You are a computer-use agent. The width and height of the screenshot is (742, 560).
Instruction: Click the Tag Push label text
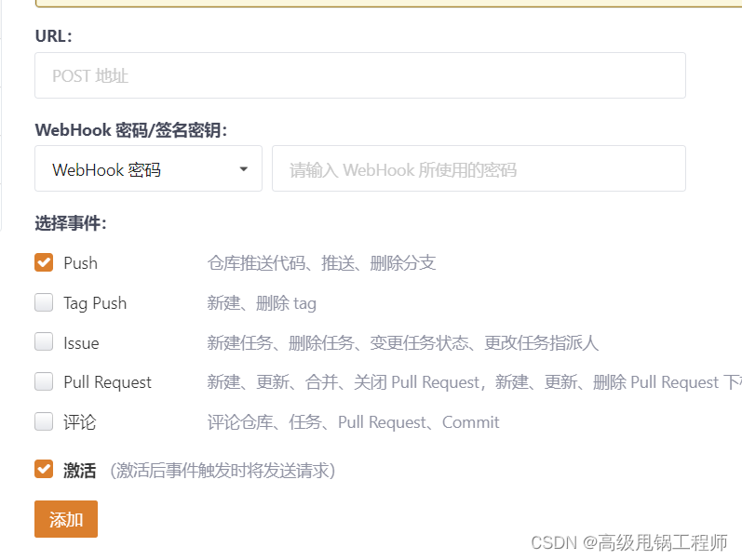point(95,303)
